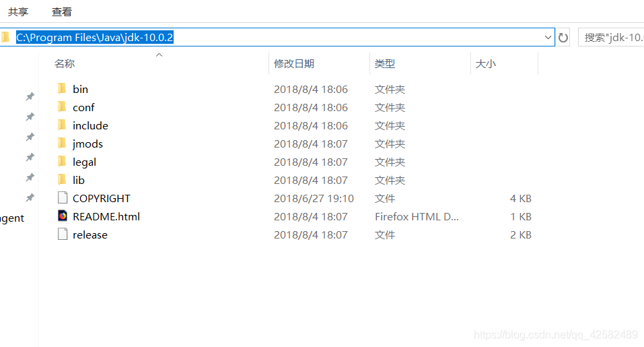This screenshot has width=644, height=347.
Task: Click the date 2018/6/27 19:10
Action: pos(314,198)
